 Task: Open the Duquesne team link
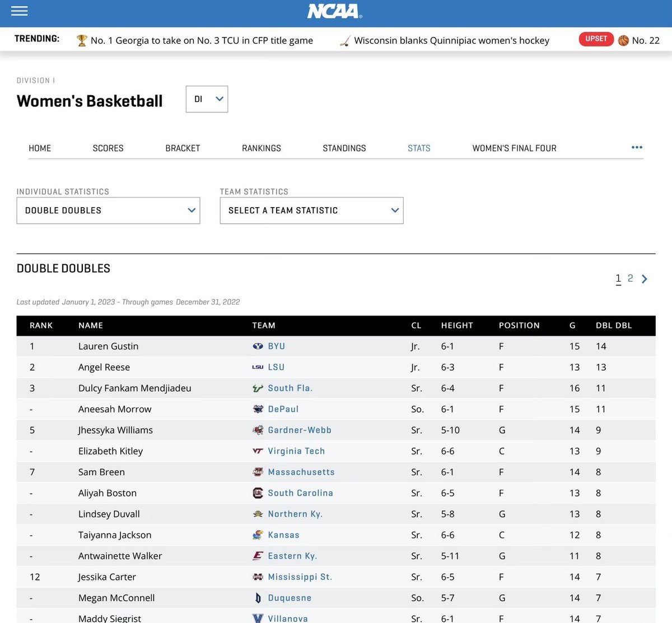pyautogui.click(x=290, y=598)
